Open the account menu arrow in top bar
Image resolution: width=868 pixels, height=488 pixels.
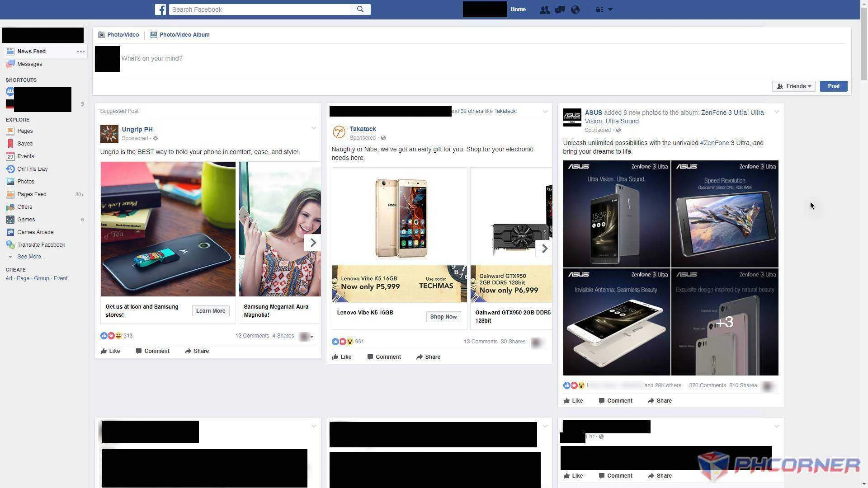click(x=610, y=9)
